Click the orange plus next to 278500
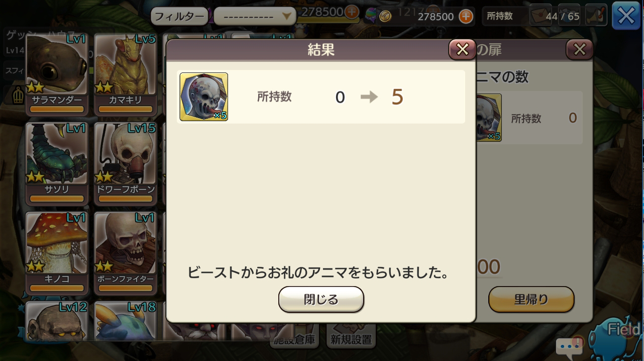 click(466, 17)
